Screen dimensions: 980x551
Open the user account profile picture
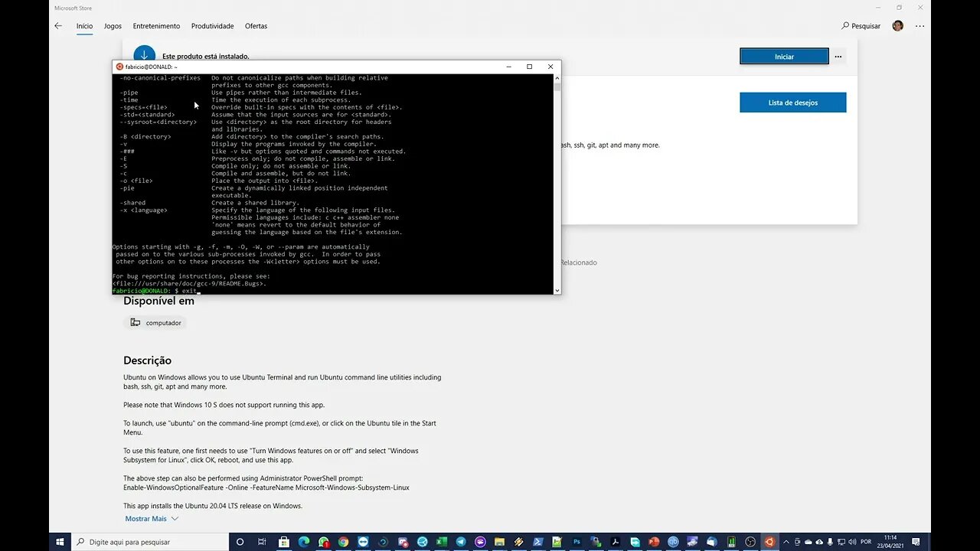click(x=897, y=26)
